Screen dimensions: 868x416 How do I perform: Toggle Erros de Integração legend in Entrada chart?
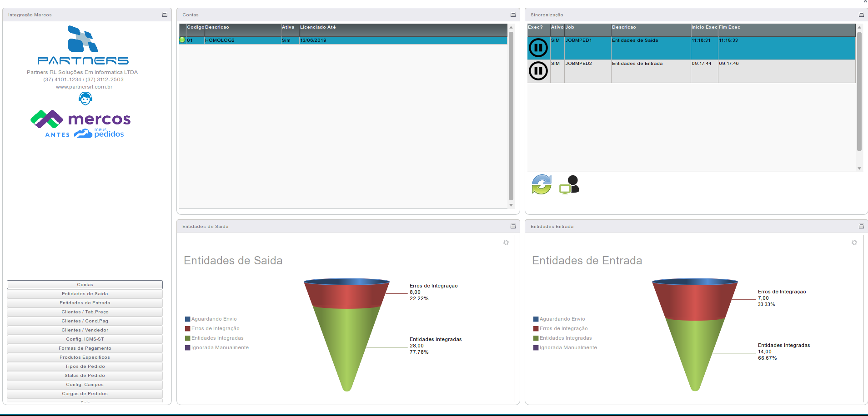click(x=563, y=328)
